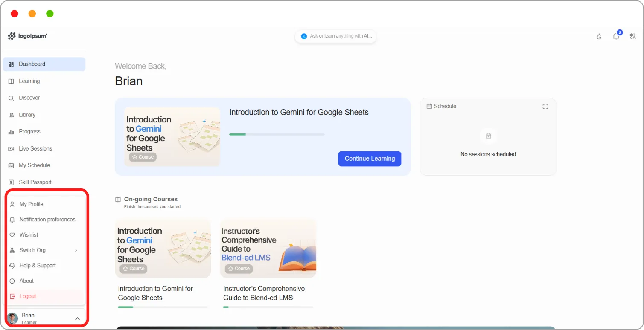
Task: Open Help & Support
Action: (x=44, y=266)
